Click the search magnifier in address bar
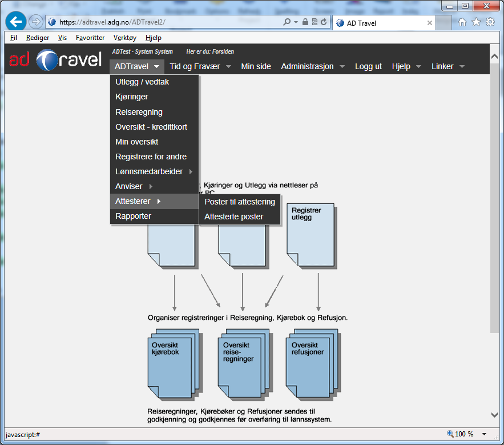504x445 pixels. point(287,22)
